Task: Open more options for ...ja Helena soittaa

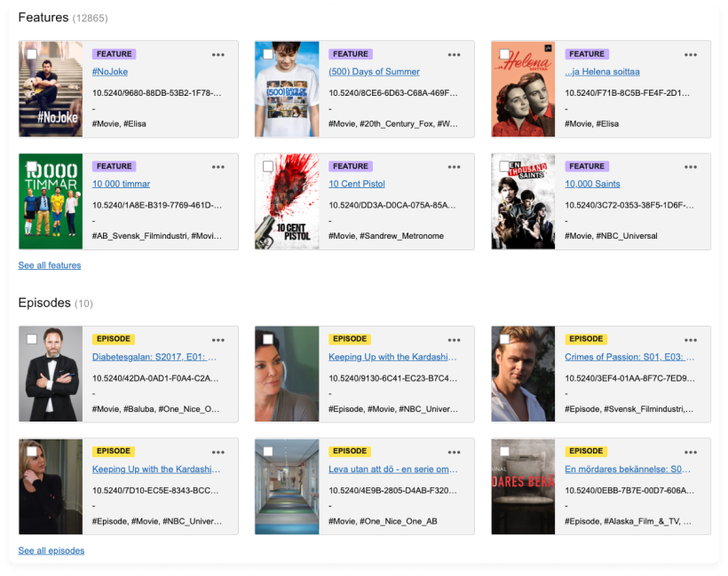Action: click(691, 55)
